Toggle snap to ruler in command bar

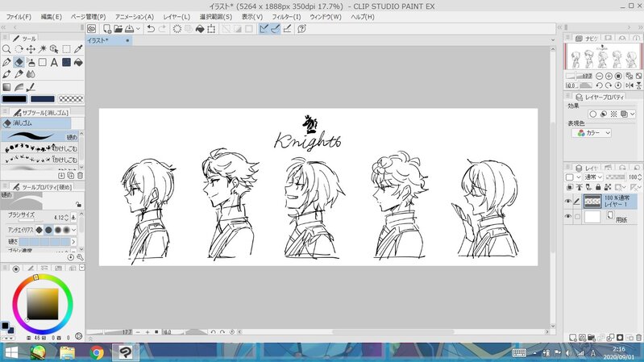click(x=264, y=29)
